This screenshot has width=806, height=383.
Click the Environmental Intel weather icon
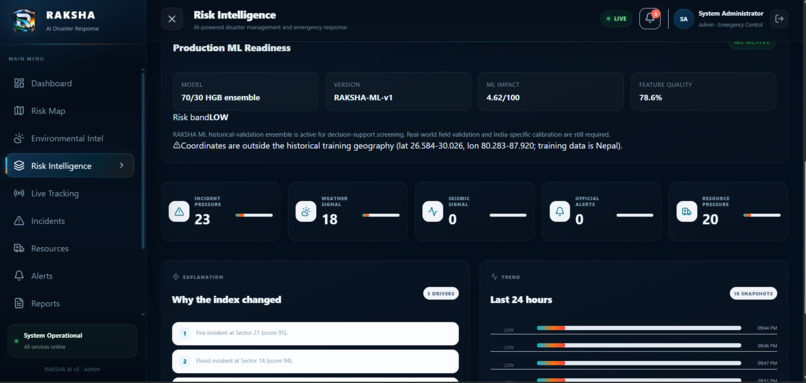[19, 138]
